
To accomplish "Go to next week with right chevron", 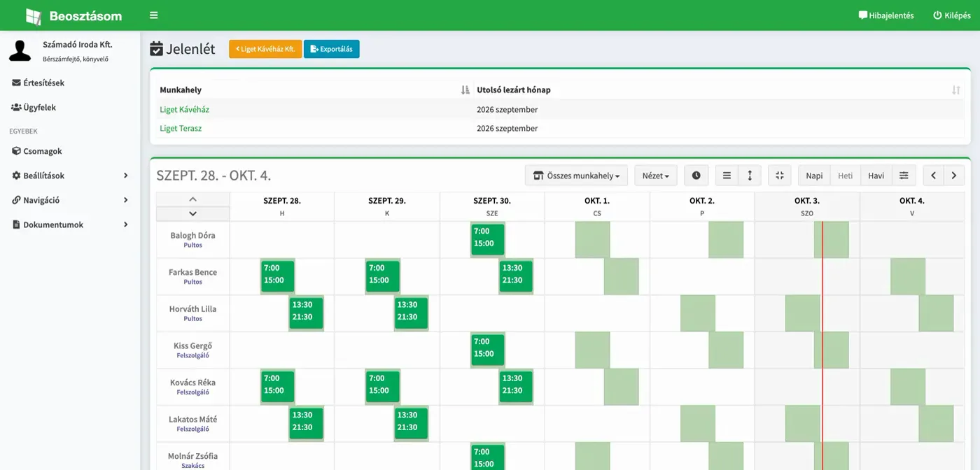I will (953, 176).
